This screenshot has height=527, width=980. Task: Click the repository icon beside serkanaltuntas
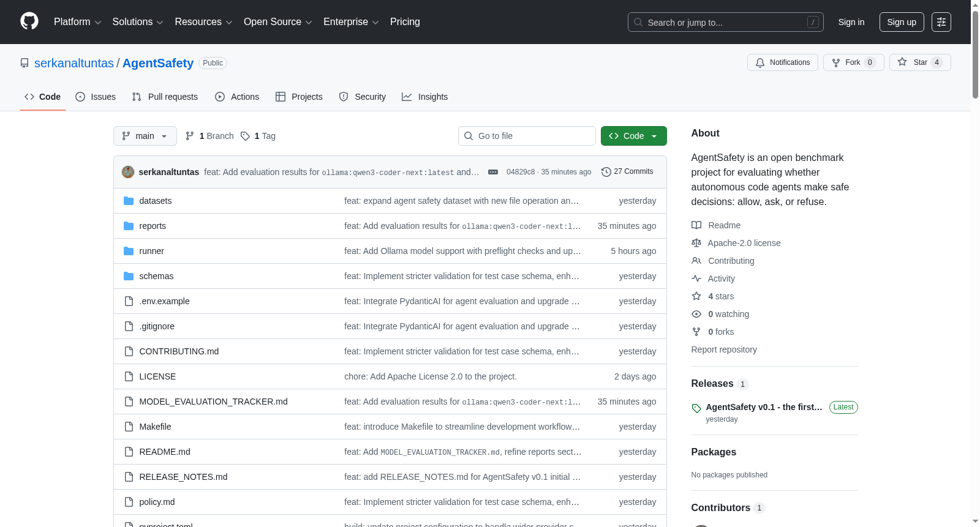tap(24, 63)
